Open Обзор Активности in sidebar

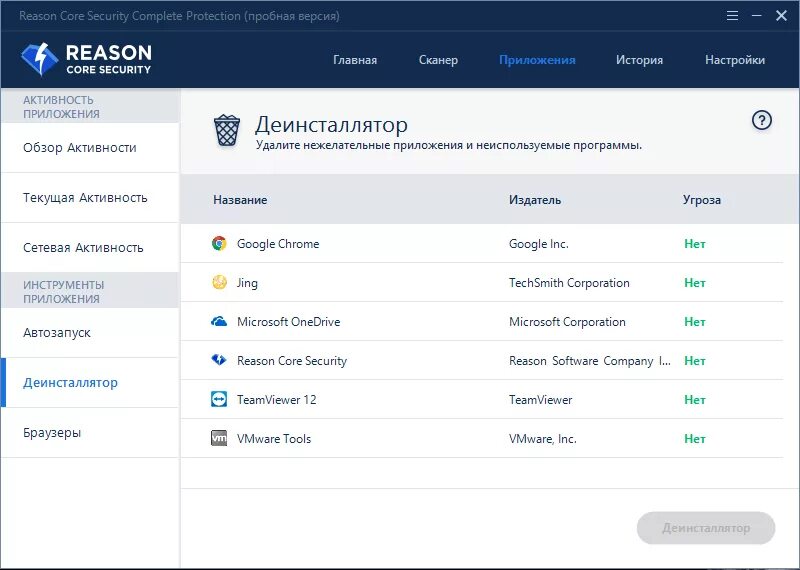(x=90, y=148)
